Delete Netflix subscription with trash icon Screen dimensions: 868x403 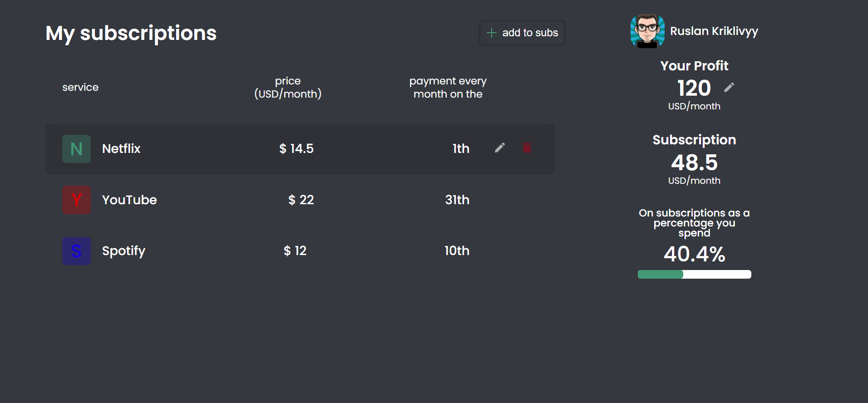[x=527, y=148]
